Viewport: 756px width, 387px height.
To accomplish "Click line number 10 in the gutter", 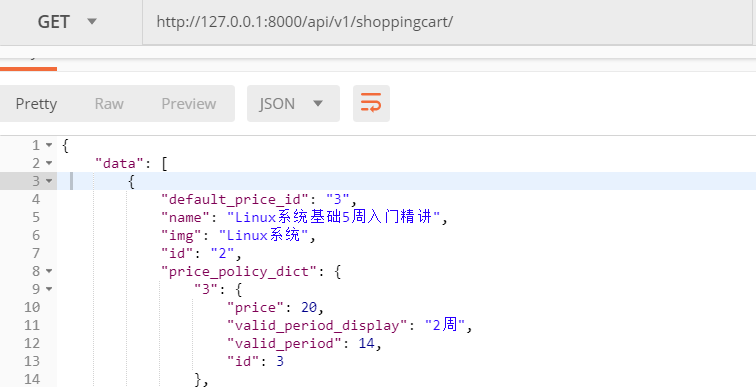I will click(x=32, y=307).
